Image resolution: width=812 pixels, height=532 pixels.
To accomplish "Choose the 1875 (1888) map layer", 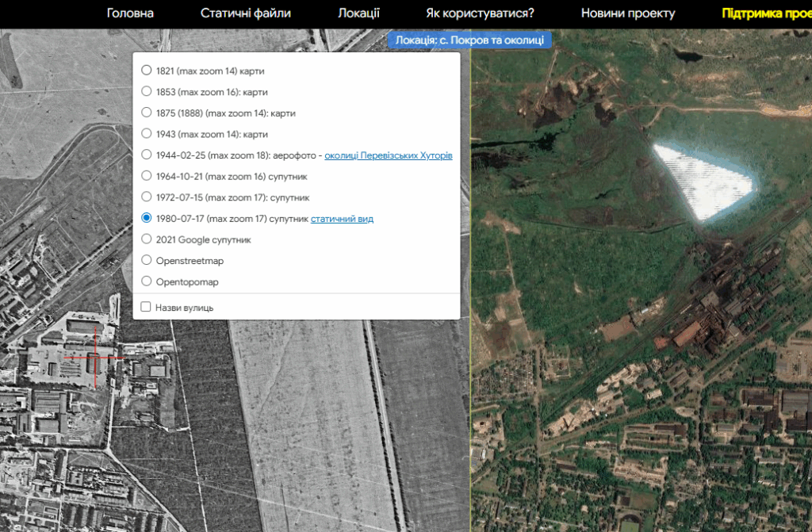I will point(146,113).
